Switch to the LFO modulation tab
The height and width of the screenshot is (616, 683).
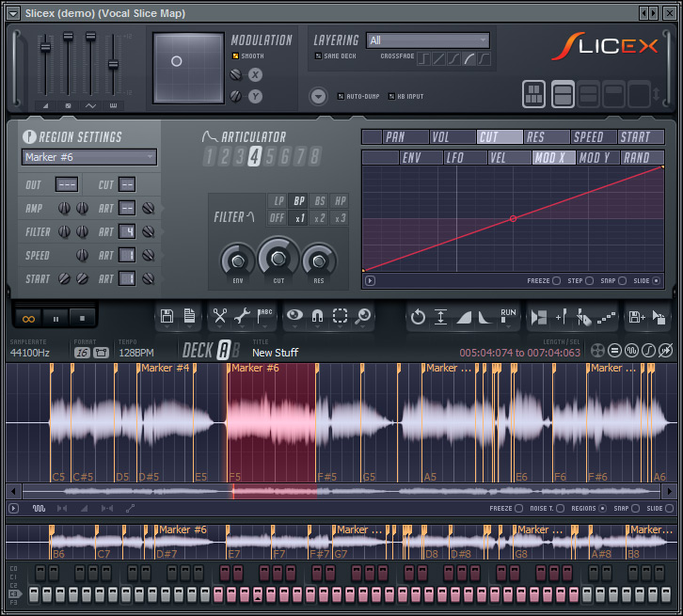465,158
